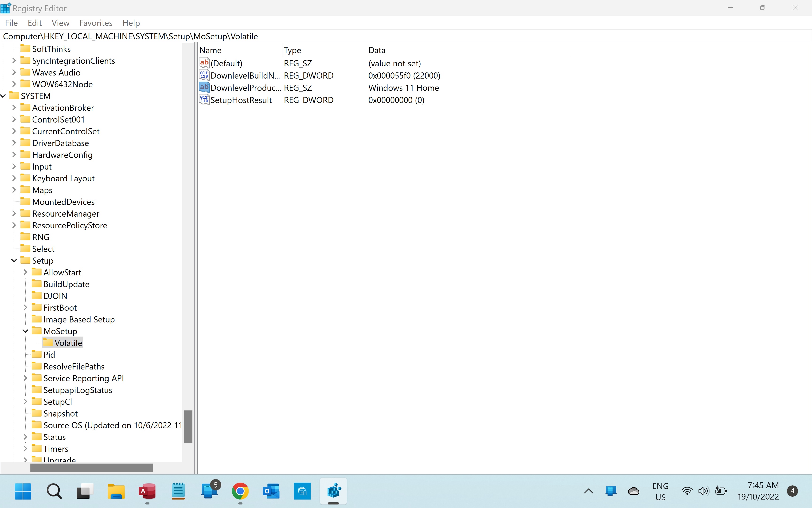Open the Wi-Fi network tray icon

pos(687,491)
